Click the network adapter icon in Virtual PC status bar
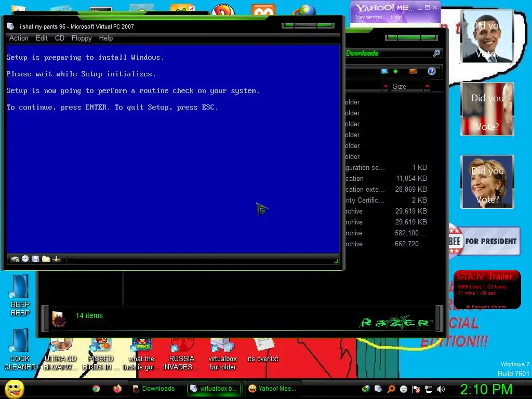The image size is (532, 399). point(56,259)
